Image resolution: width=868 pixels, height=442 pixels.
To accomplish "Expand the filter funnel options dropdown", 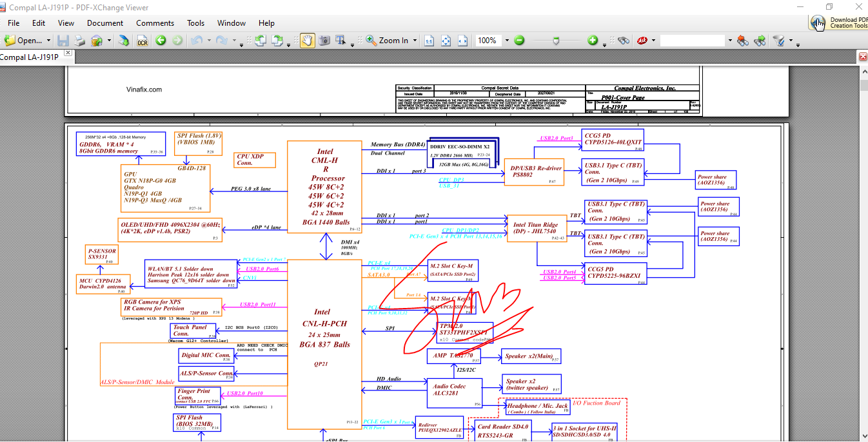I will pos(791,41).
